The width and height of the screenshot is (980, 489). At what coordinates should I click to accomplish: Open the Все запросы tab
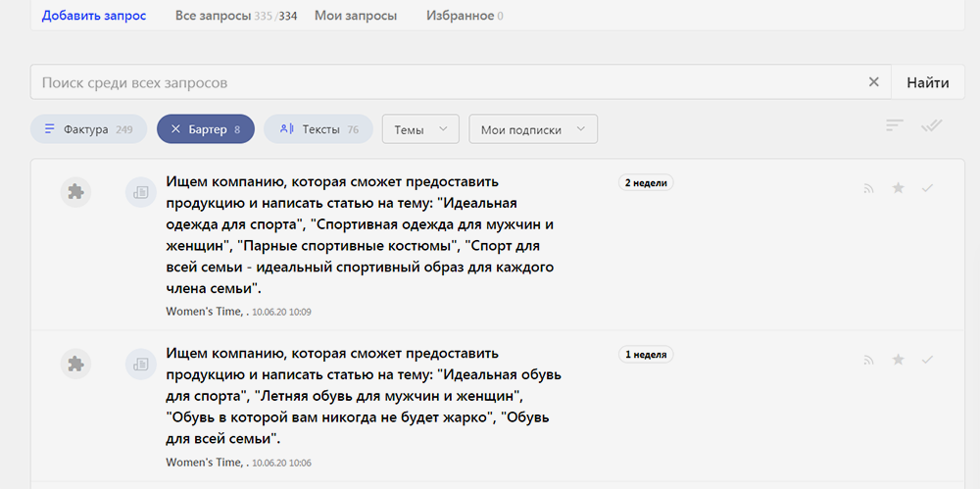[235, 16]
